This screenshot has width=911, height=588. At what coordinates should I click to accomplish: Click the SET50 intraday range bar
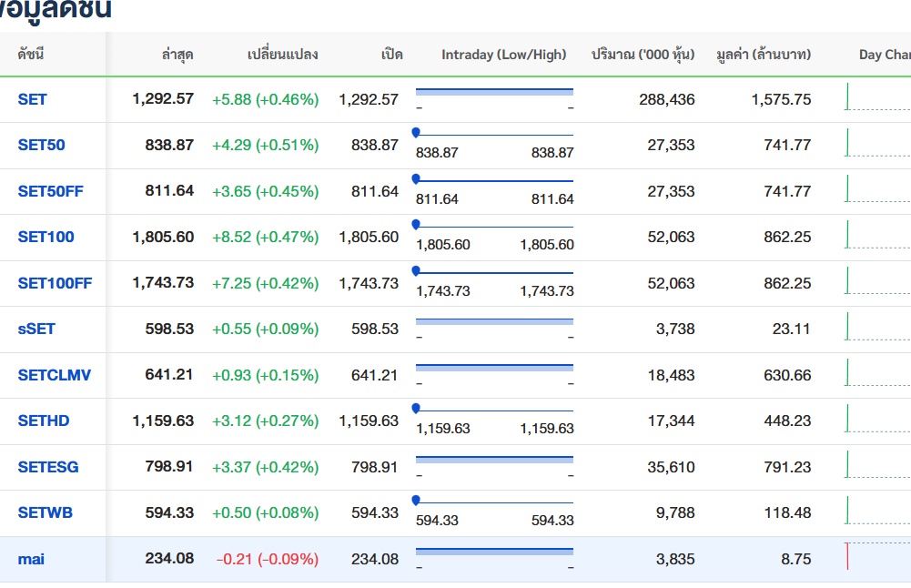coord(494,136)
